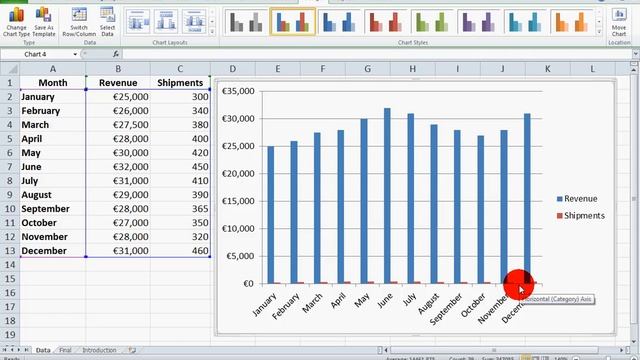640x360 pixels.
Task: Apply the second chart layout thumbnail
Action: point(166,22)
